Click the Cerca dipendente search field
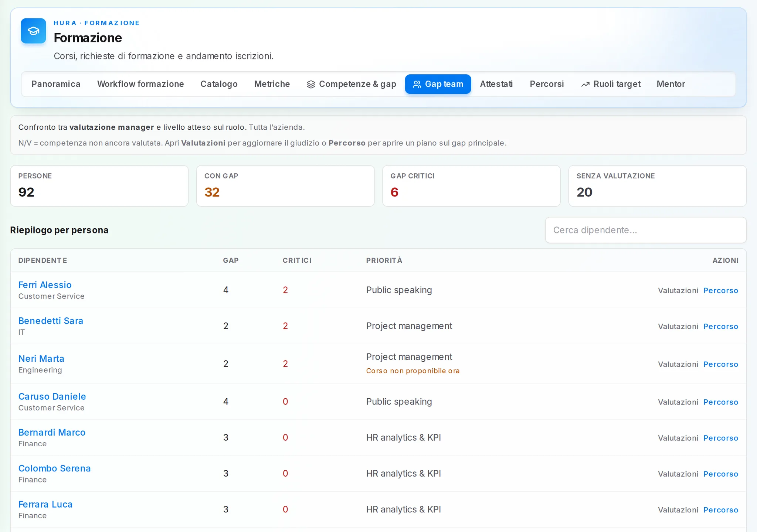 646,230
